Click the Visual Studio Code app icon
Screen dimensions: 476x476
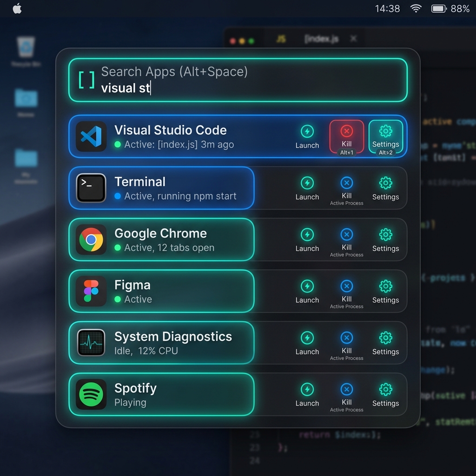pyautogui.click(x=91, y=136)
